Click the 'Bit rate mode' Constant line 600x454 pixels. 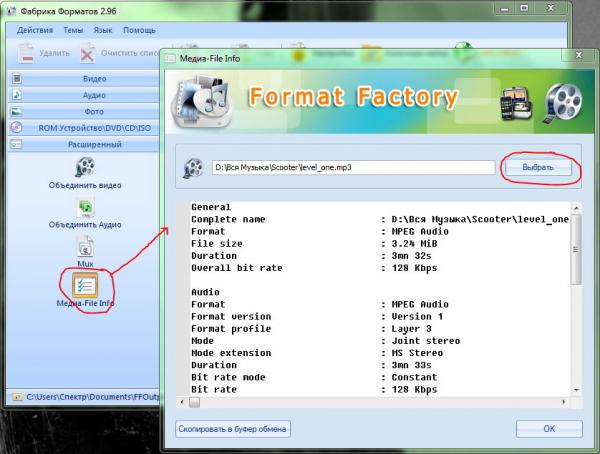point(314,377)
